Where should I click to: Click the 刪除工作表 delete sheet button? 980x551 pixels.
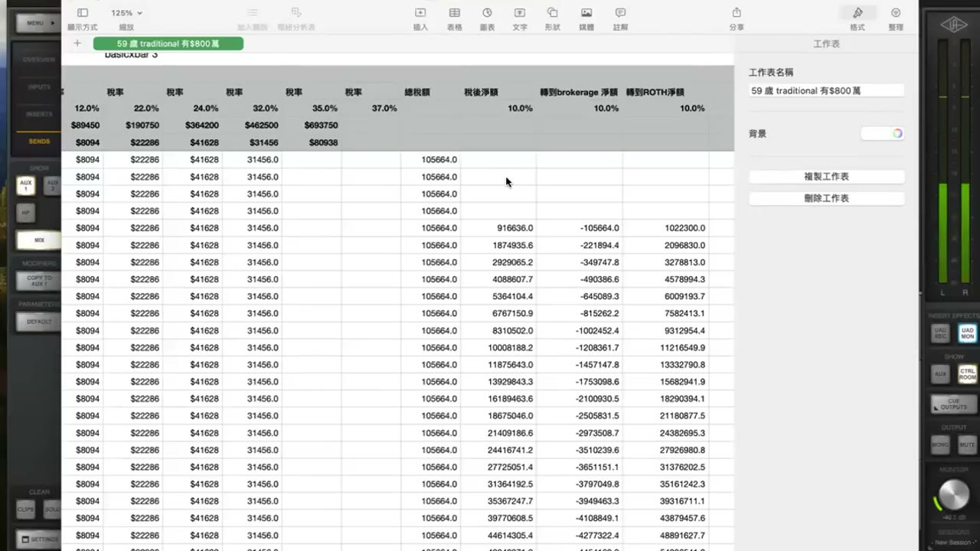827,198
